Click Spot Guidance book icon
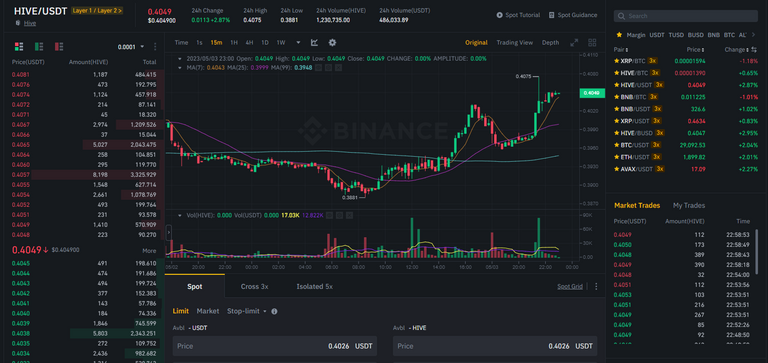The width and height of the screenshot is (768, 363). tap(552, 15)
